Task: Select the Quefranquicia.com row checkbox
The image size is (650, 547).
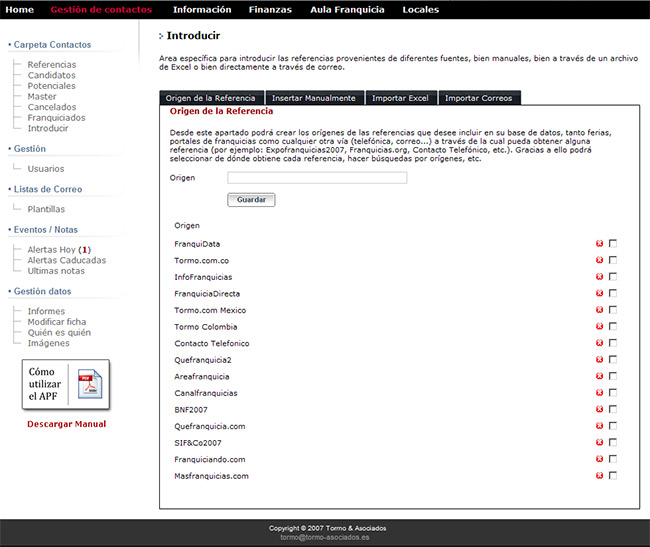Action: [x=613, y=426]
